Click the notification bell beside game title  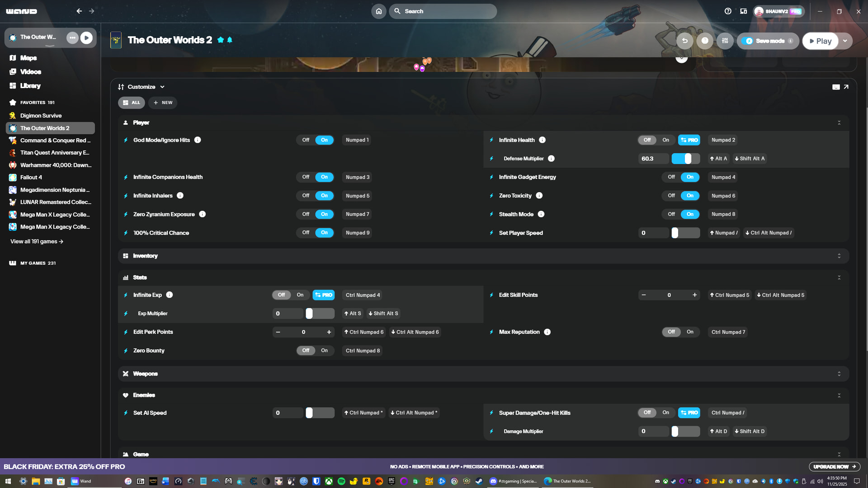[230, 40]
